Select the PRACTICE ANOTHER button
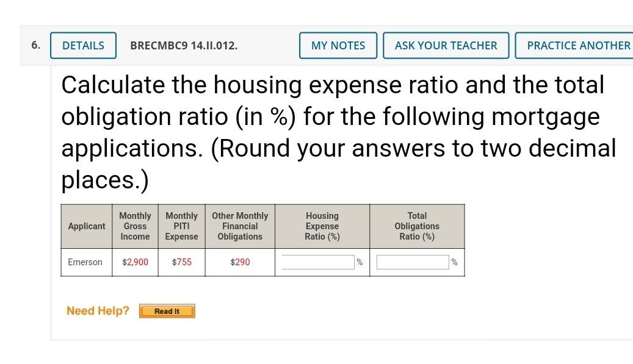Viewport: 633px width, 364px height. pos(577,45)
